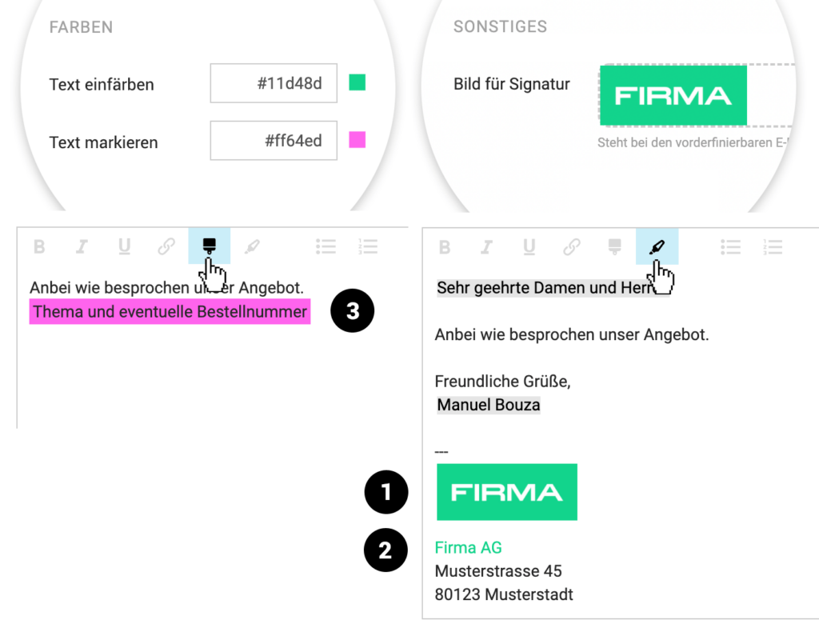Click the "Text einfärben" hex color field
The width and height of the screenshot is (819, 644).
pos(274,83)
